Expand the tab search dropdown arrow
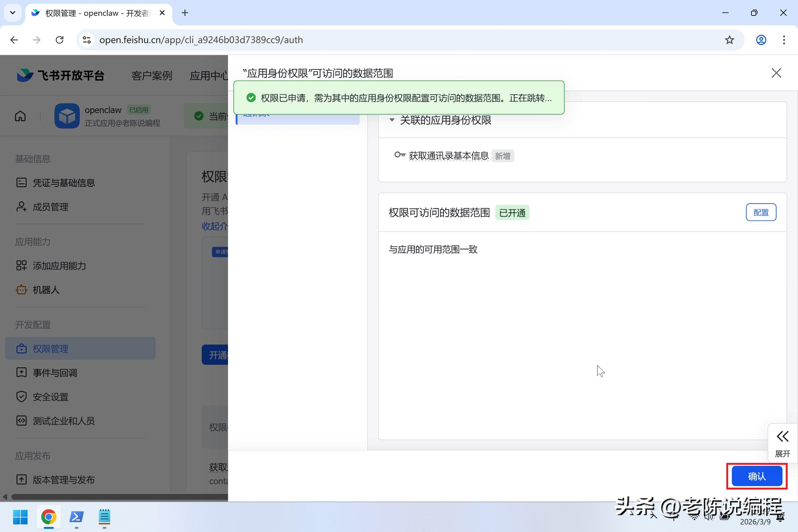The width and height of the screenshot is (798, 532). [x=13, y=13]
